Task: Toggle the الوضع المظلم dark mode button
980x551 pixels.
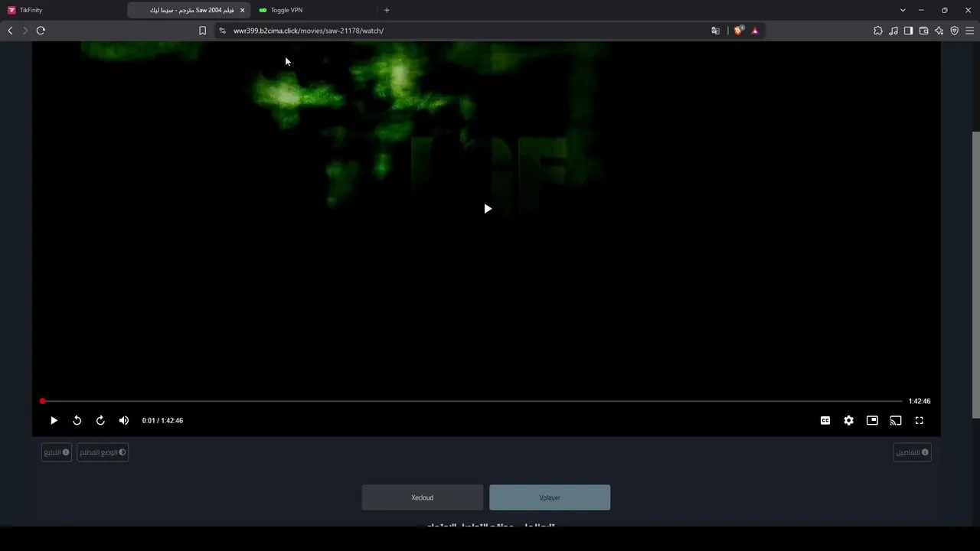Action: point(103,452)
